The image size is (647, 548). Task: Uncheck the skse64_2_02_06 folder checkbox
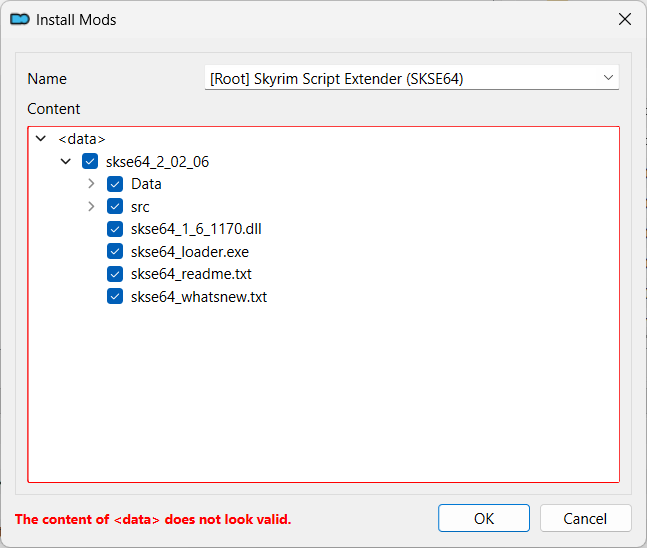[90, 161]
